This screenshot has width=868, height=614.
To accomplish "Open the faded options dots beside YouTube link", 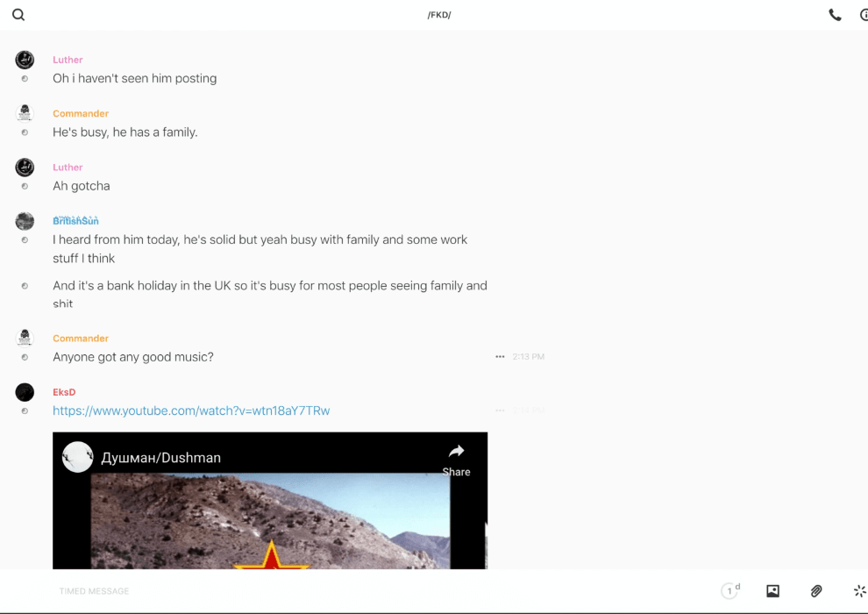I will [500, 411].
